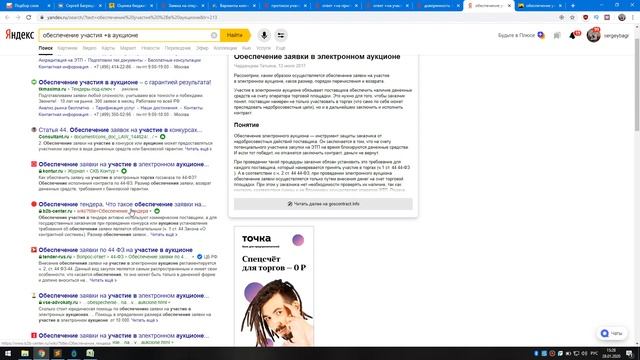Viewport: 640px width, 360px height.
Task: Click 'Читать ещё' in b2b-center snippet
Action: click(163, 235)
